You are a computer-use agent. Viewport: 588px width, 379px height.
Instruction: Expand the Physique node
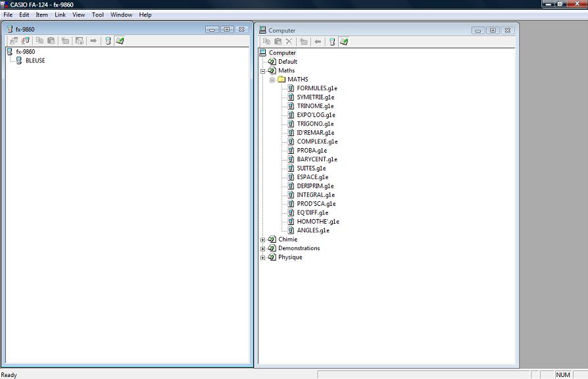[263, 258]
